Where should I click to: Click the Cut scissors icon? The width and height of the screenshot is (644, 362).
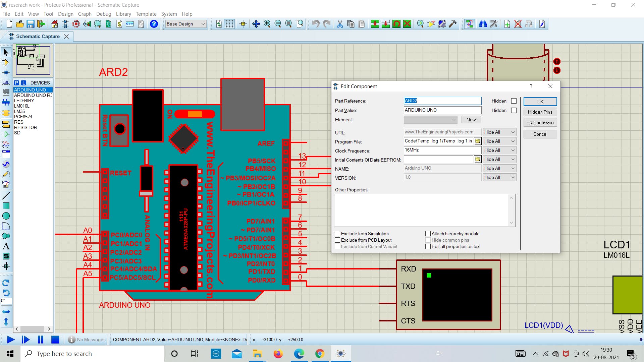point(340,24)
